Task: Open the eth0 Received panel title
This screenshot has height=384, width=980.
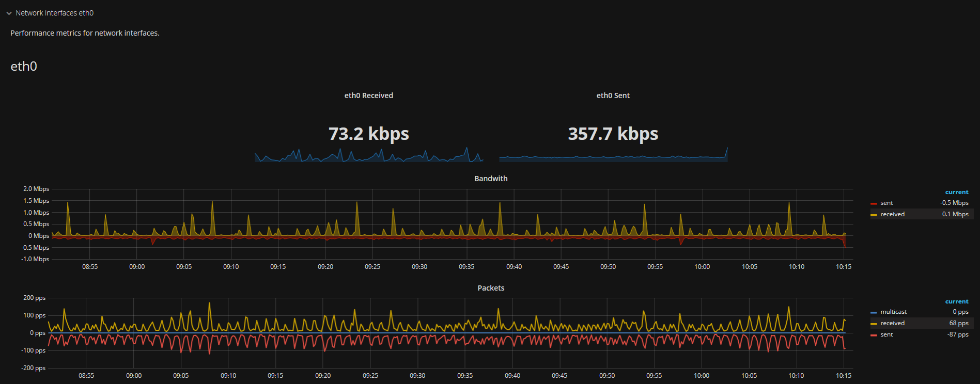Action: tap(369, 95)
